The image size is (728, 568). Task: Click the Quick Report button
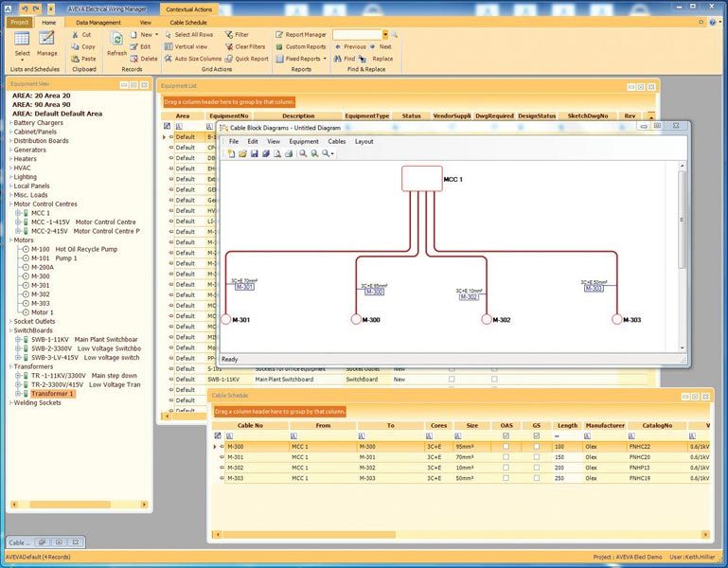pos(246,59)
